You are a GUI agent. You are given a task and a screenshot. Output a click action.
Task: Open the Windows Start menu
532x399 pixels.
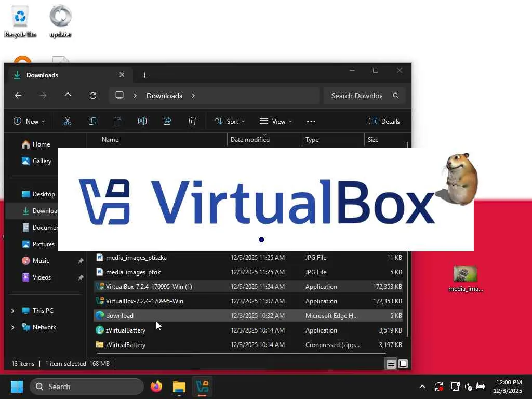tap(17, 387)
